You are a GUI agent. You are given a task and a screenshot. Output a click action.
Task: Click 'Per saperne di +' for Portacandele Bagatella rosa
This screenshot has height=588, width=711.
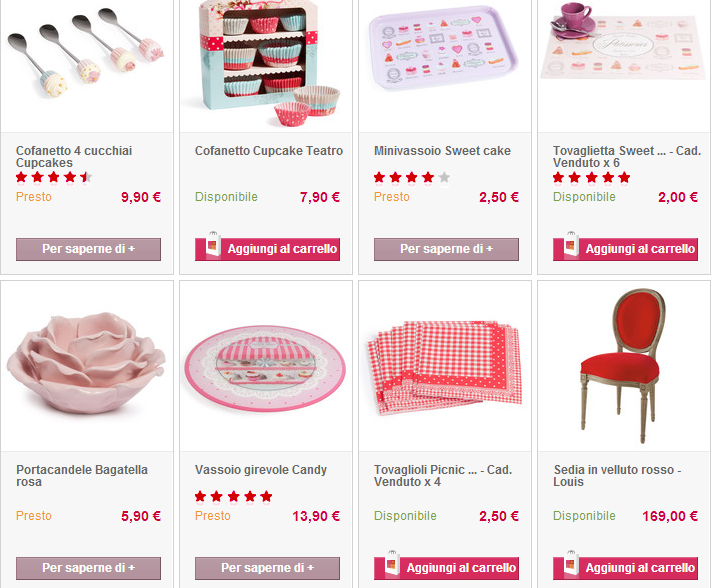pos(88,569)
